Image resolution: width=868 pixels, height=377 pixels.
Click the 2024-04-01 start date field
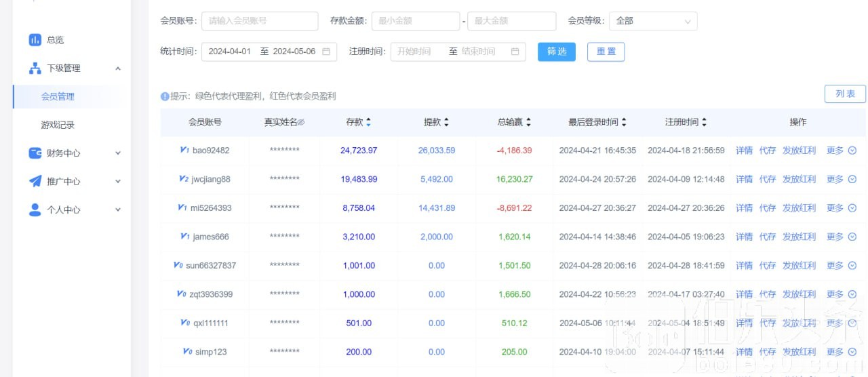click(229, 52)
